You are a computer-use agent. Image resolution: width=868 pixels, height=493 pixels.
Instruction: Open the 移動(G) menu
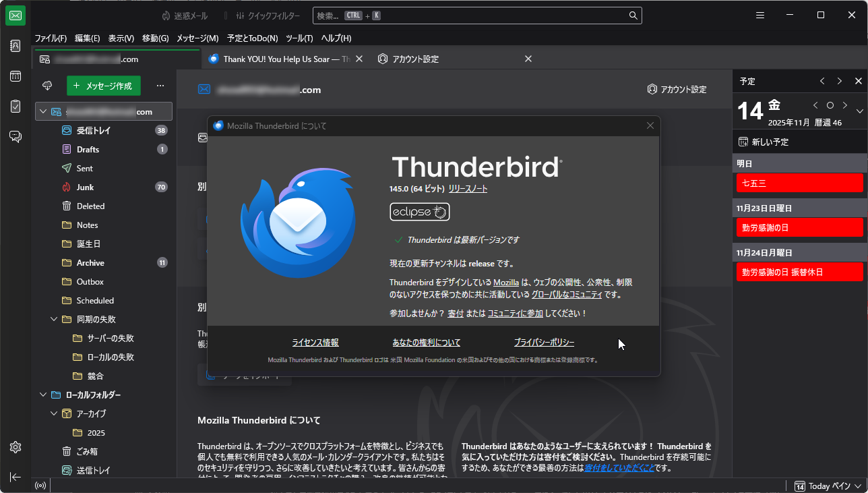point(155,38)
